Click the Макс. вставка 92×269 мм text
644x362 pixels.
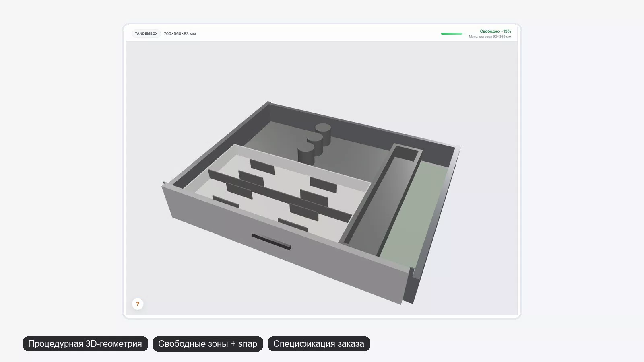490,37
